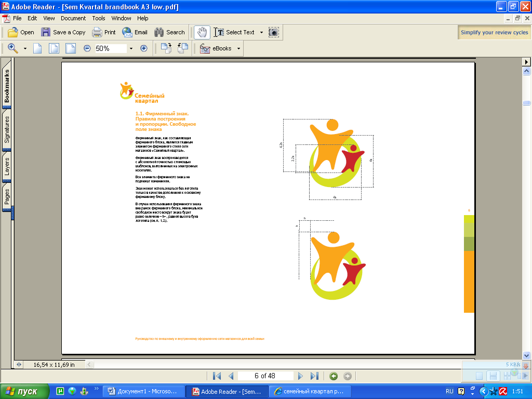Viewport: 532px width, 399px height.
Task: Select the Hand tool
Action: coord(202,32)
